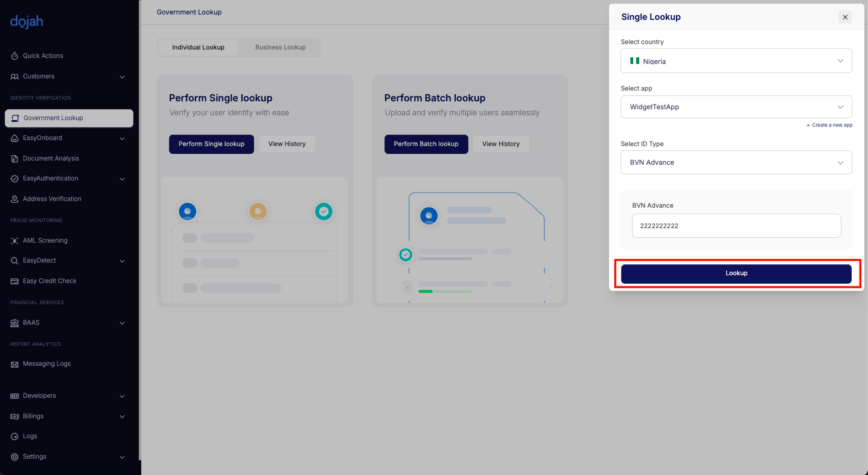Open the Select app dropdown

[736, 107]
